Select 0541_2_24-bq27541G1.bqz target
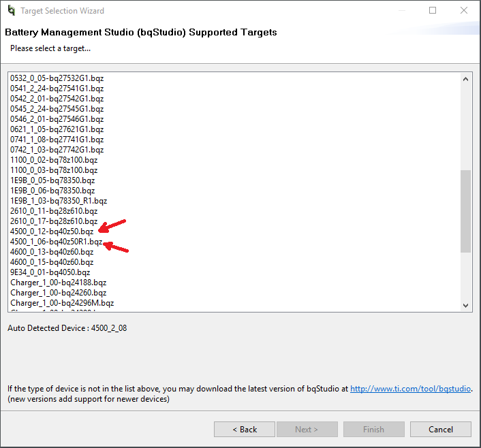The width and height of the screenshot is (481, 448). 57,89
